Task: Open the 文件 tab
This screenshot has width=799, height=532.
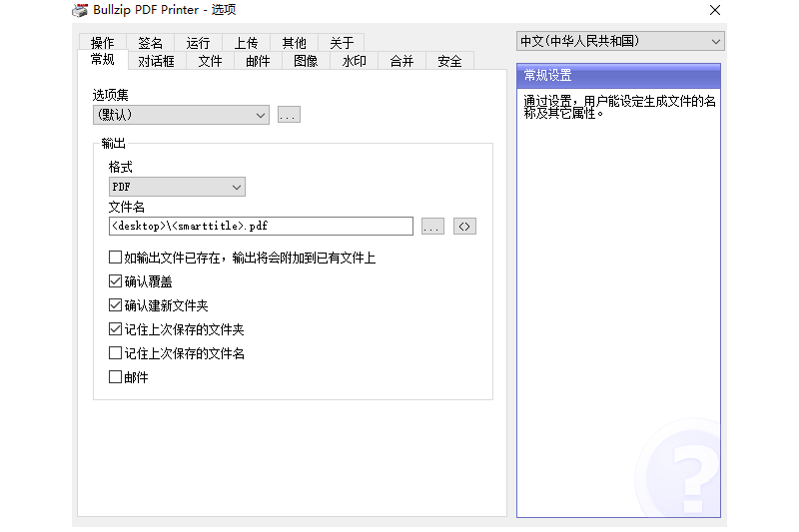Action: 210,61
